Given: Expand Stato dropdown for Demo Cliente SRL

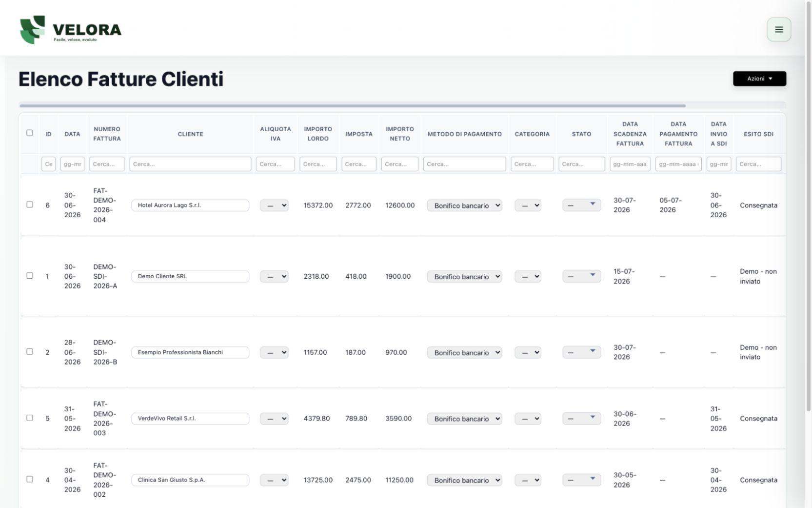Looking at the screenshot, I should click(581, 276).
